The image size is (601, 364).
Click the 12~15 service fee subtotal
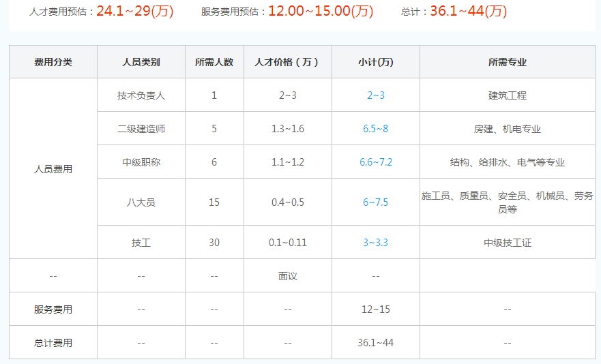[376, 309]
